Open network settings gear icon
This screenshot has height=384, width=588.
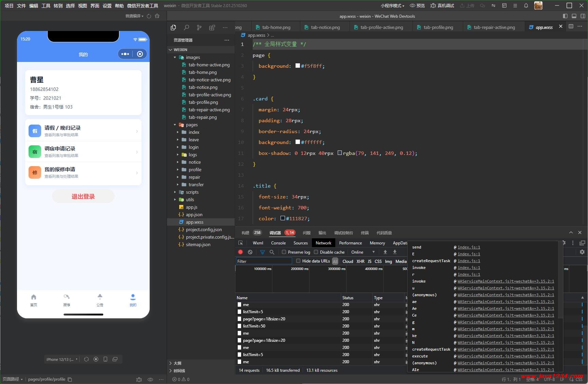582,252
